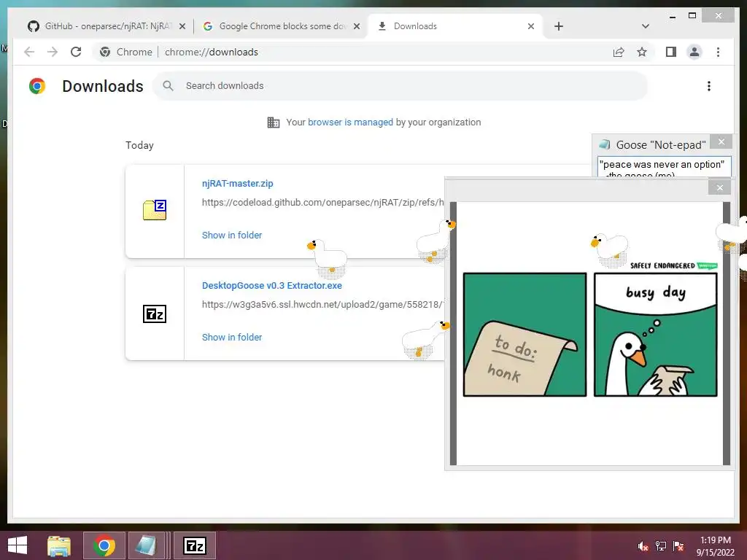Click the notepad taskbar icon
Image resolution: width=747 pixels, height=560 pixels.
pos(146,545)
